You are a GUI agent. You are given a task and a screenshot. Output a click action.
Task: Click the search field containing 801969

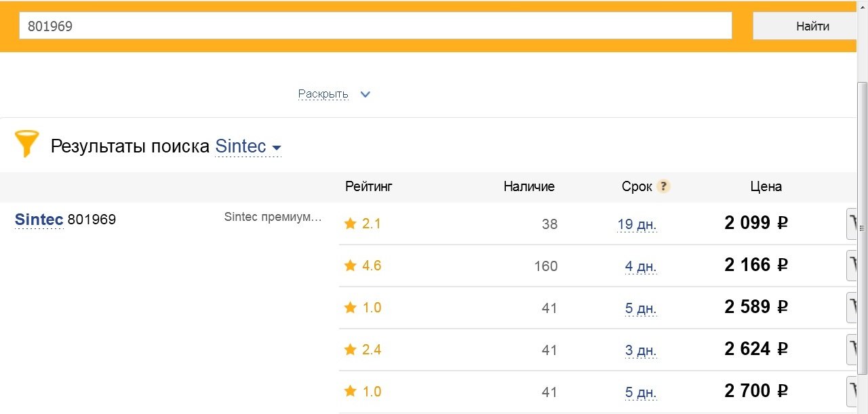376,26
